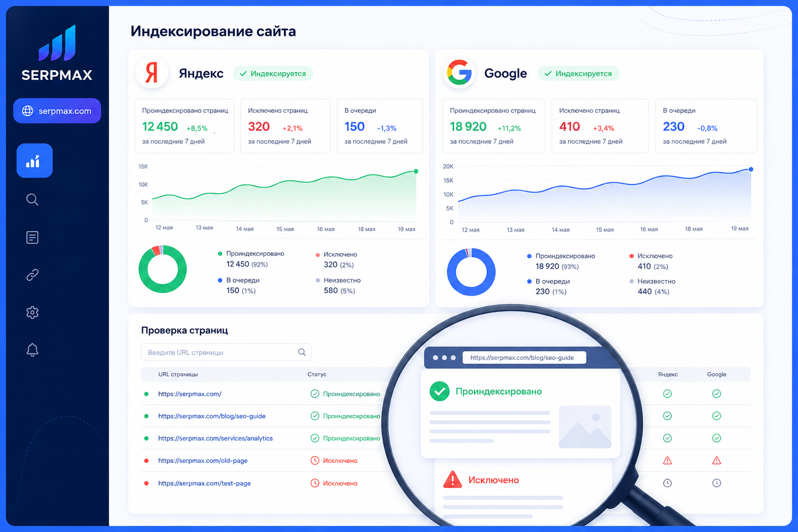Click the Yandex Исключено страниц 320 card
The image size is (798, 532).
coord(285,126)
